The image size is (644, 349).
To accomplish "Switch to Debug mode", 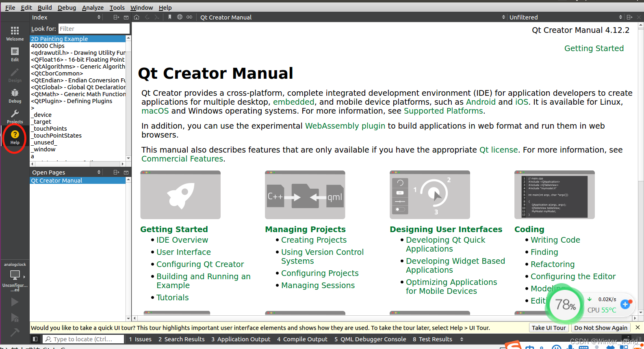I will (x=15, y=96).
